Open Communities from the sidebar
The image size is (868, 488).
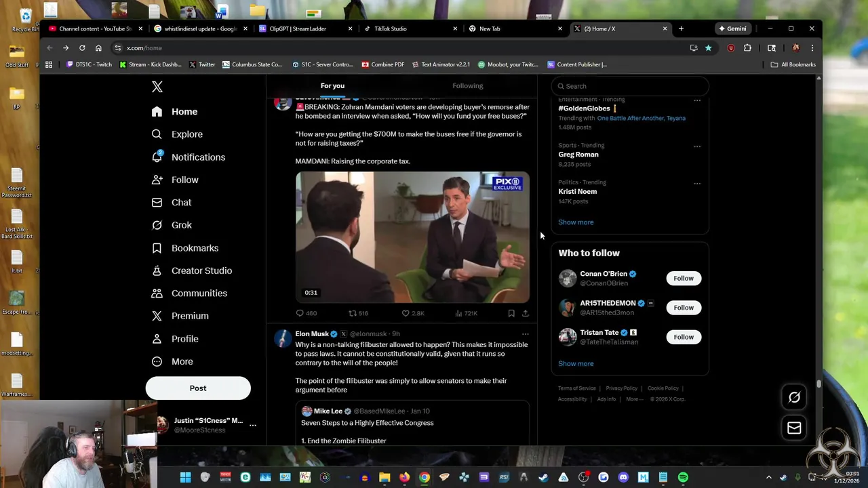point(189,293)
